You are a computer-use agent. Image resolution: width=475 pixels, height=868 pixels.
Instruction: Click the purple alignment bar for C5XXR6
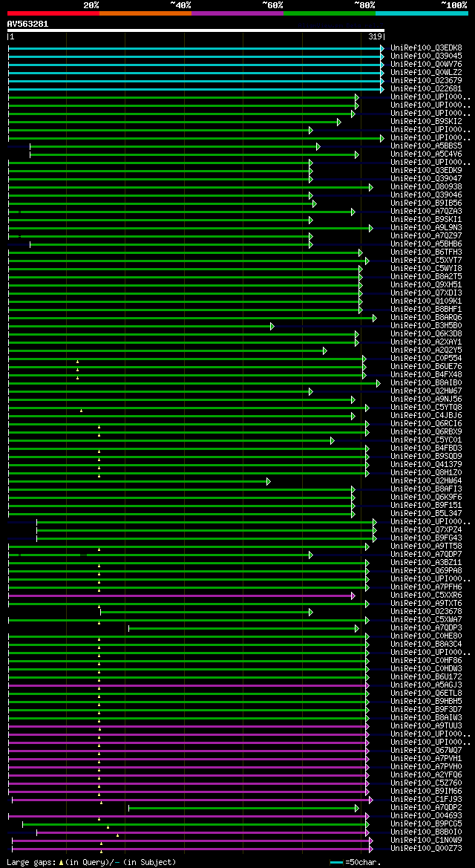(x=182, y=595)
